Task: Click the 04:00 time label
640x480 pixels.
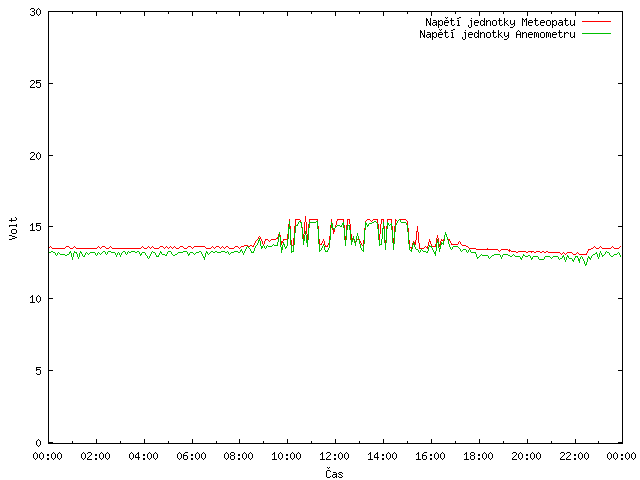Action: [x=143, y=456]
